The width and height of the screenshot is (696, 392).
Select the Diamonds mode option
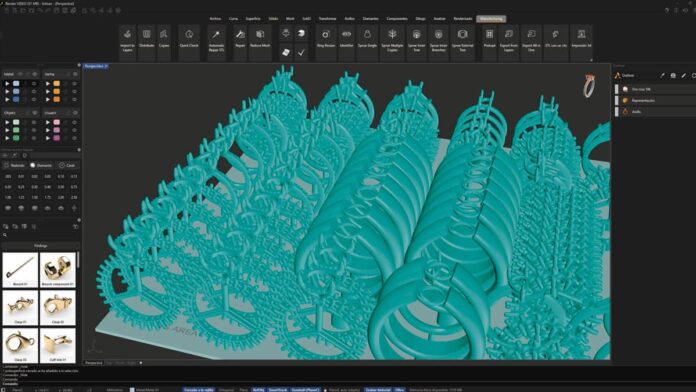click(x=41, y=165)
